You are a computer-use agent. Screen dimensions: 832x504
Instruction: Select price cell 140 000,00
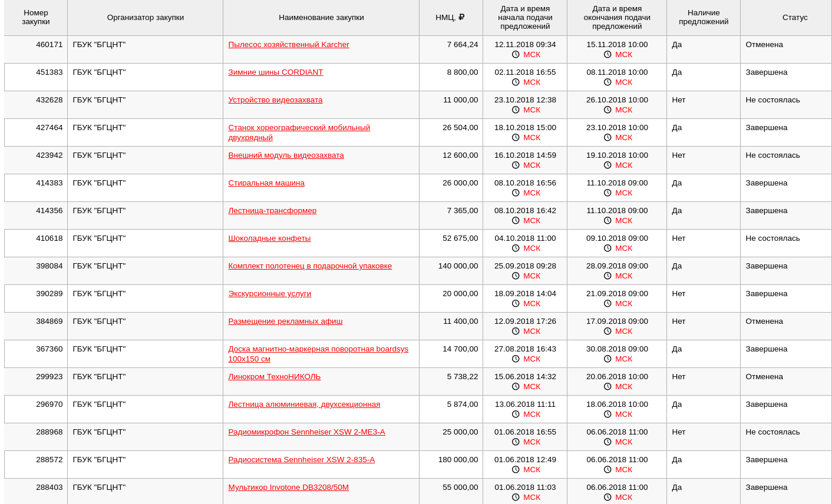(x=451, y=271)
